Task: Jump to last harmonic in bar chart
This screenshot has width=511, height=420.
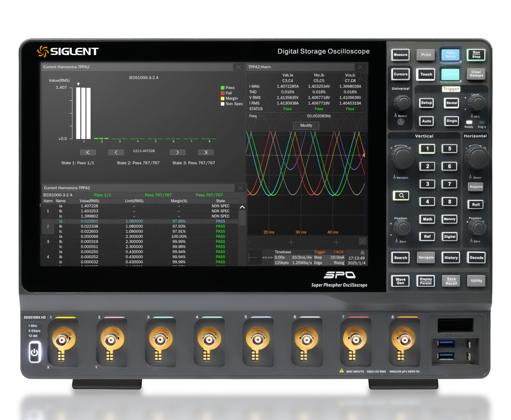Action: click(x=206, y=152)
